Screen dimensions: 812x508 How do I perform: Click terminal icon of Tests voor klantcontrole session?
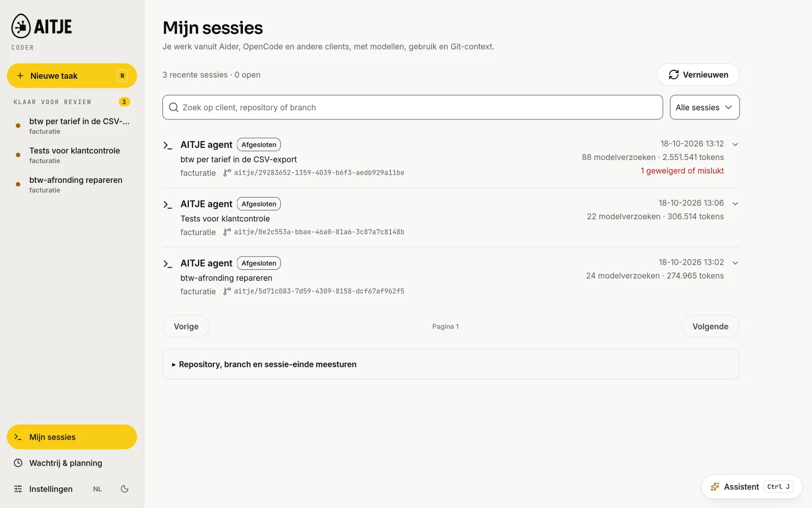(167, 204)
